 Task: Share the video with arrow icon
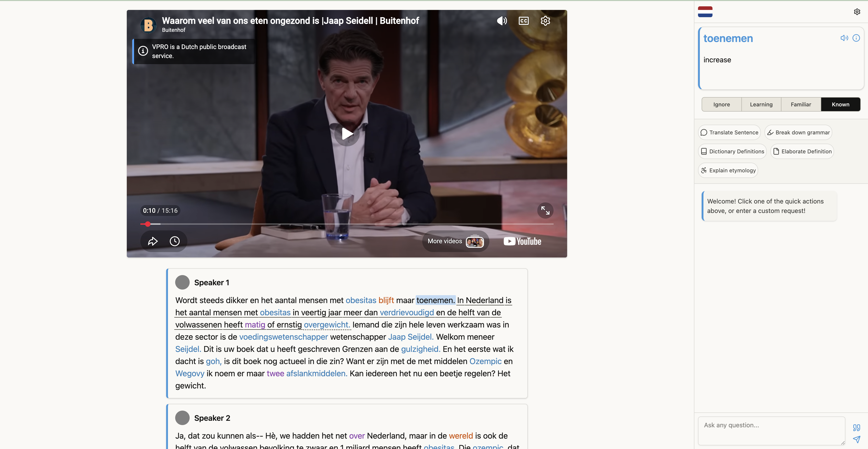point(153,241)
